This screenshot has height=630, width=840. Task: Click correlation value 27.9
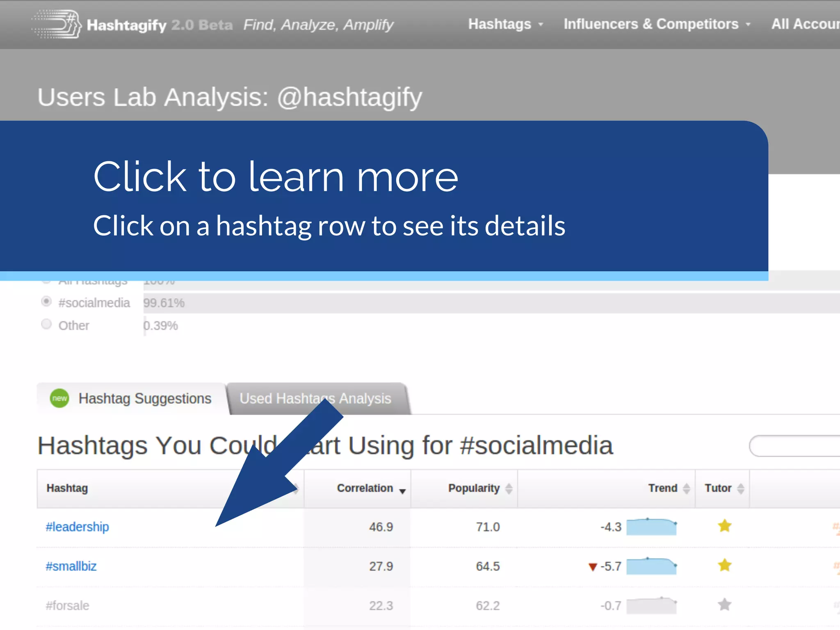pos(381,566)
